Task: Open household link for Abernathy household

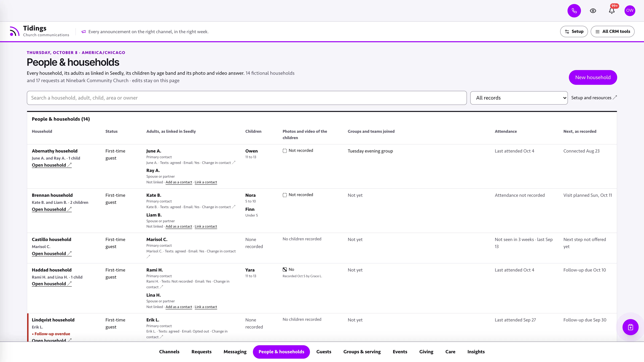Action: pyautogui.click(x=51, y=165)
